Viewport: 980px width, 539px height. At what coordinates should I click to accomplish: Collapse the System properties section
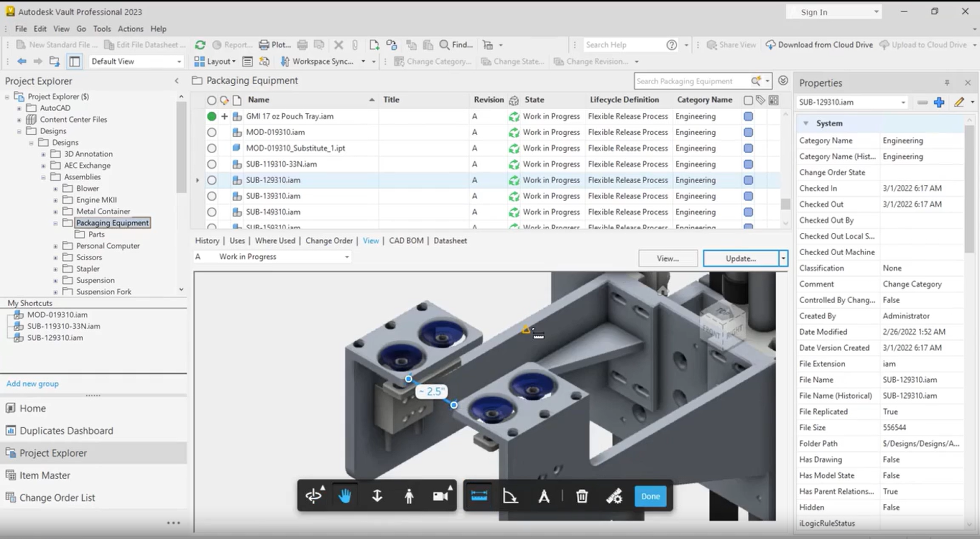(806, 124)
